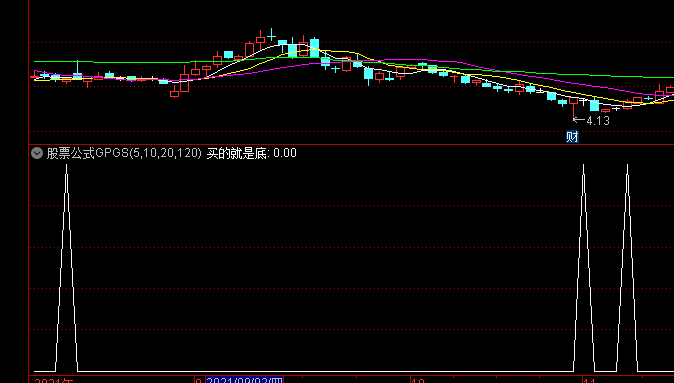Screen dimensions: 674x383
Task: Collapse the 股票公式GPGS indicator panel chevron
Action: pyautogui.click(x=37, y=153)
